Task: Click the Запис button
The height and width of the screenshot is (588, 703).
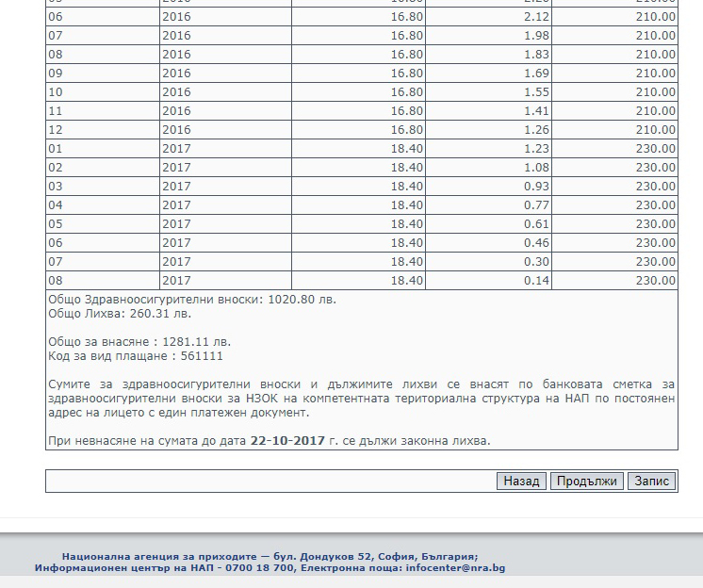Action: click(651, 481)
